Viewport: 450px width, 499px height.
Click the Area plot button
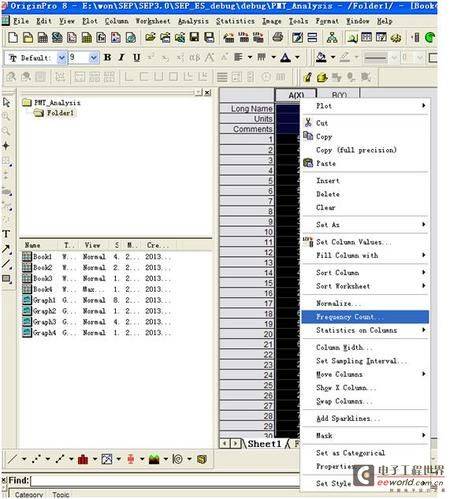(154, 459)
